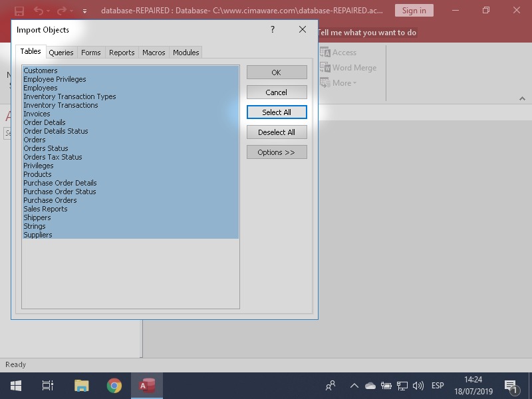Switch to the Macros tab
532x399 pixels.
coord(154,53)
